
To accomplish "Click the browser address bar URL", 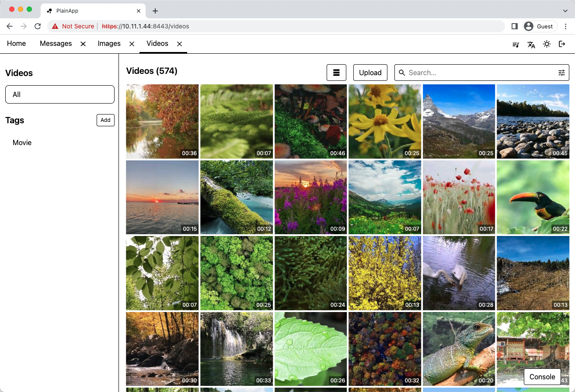I will click(x=146, y=26).
